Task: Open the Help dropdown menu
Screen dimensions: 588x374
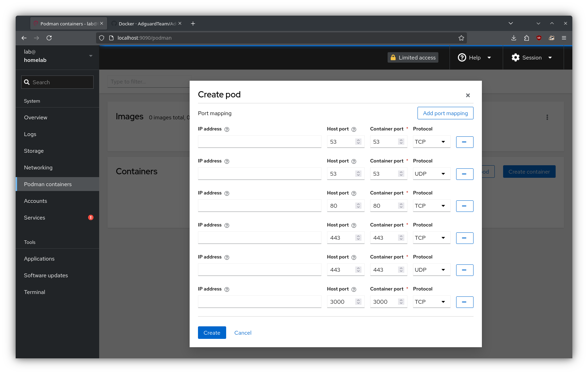Action: click(x=475, y=58)
